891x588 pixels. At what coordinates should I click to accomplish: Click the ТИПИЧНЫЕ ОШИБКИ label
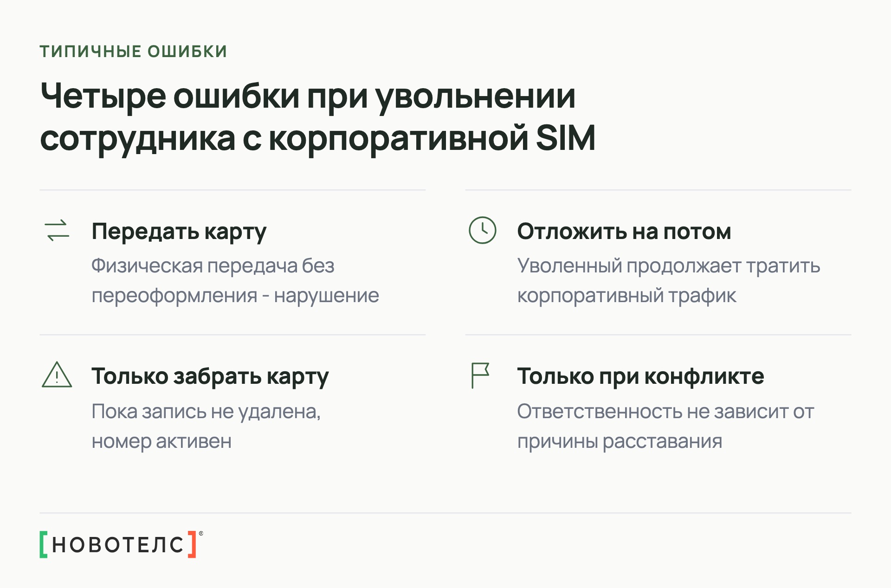[x=134, y=52]
